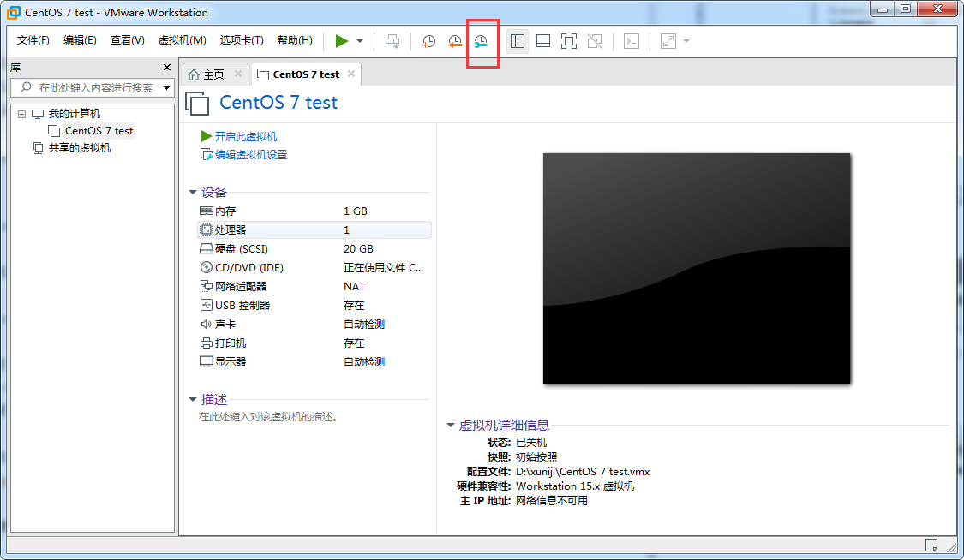The width and height of the screenshot is (964, 560).
Task: Click the stretch guest display icon
Action: coord(668,41)
